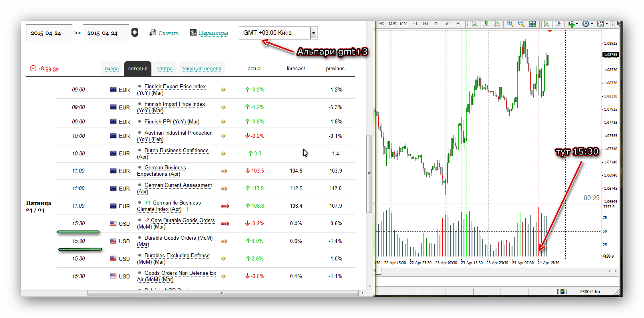Open the Параметры link
The height and width of the screenshot is (318, 644).
click(x=213, y=33)
